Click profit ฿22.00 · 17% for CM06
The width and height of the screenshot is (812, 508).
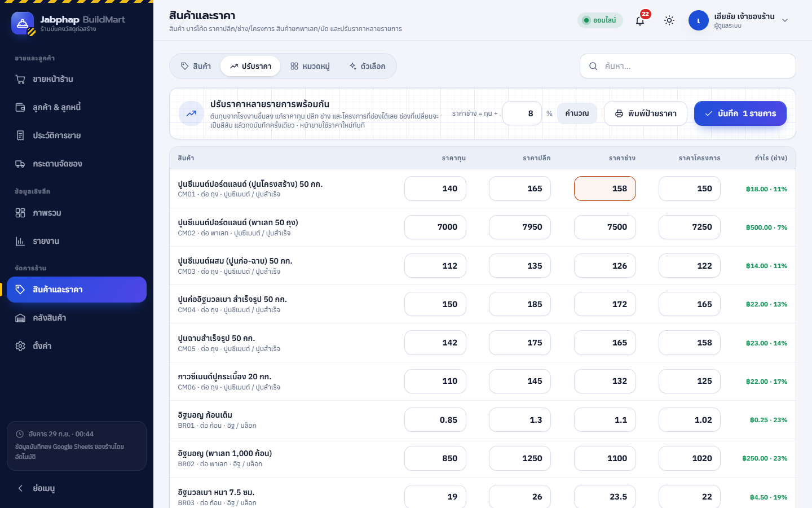(766, 382)
